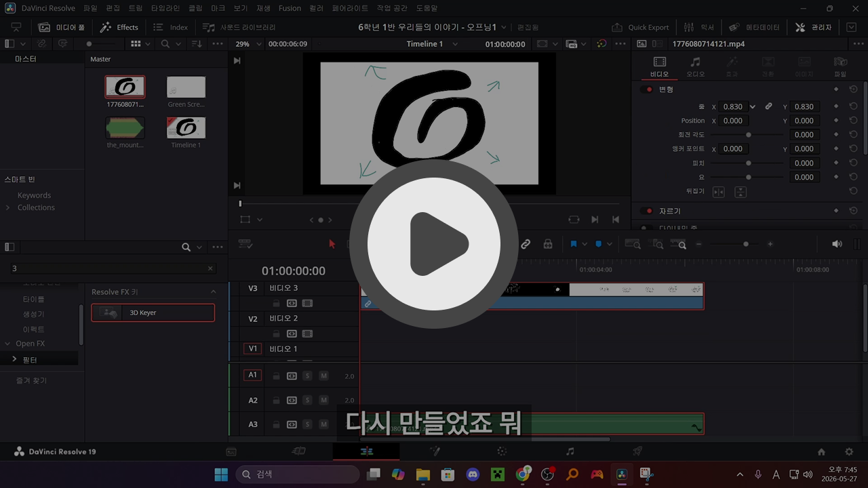Switch to the Audio inspector tab
Viewport: 868px width, 488px height.
[x=695, y=66]
